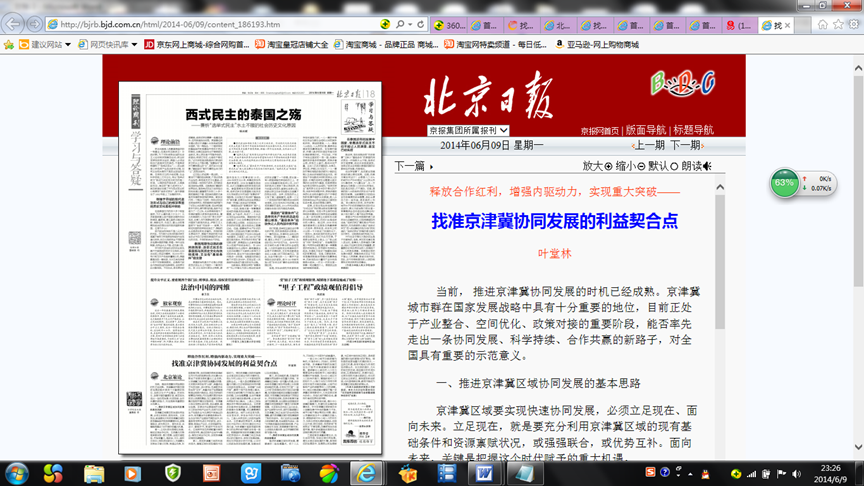864x486 pixels.
Task: Expand the 建议网站 favorites bar dropdown
Action: [68, 45]
